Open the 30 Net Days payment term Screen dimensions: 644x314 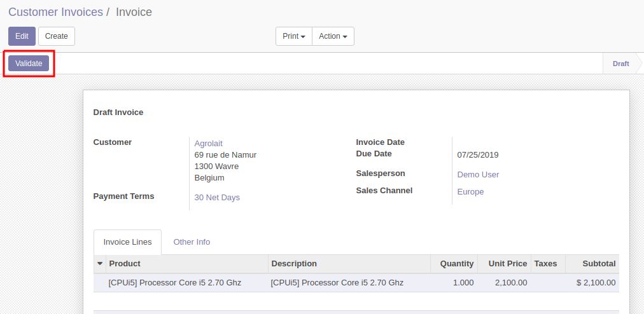(217, 198)
